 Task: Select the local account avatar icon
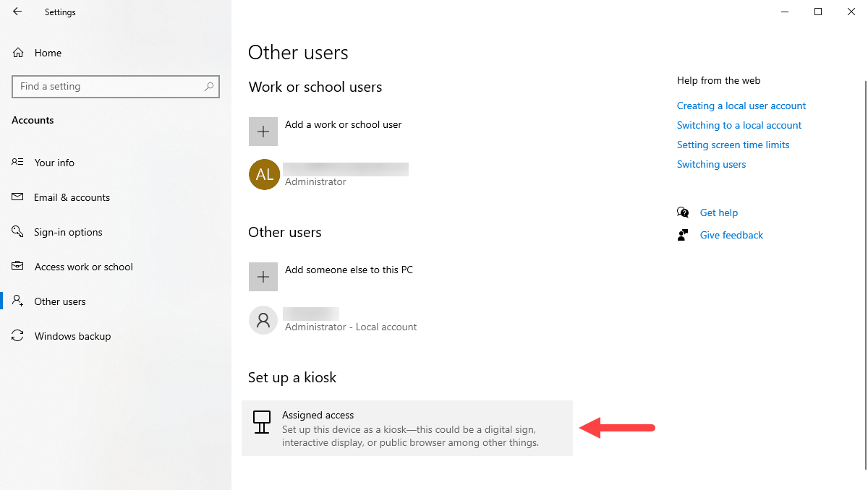263,319
